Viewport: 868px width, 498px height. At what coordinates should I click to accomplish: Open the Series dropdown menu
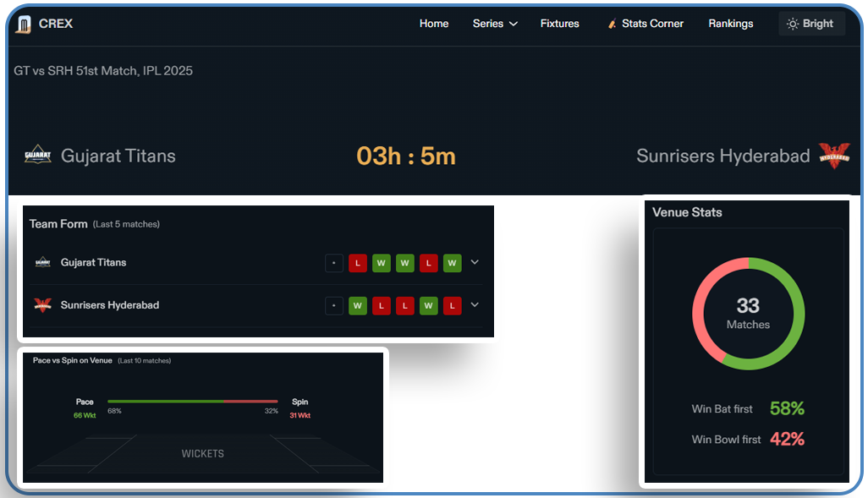495,24
